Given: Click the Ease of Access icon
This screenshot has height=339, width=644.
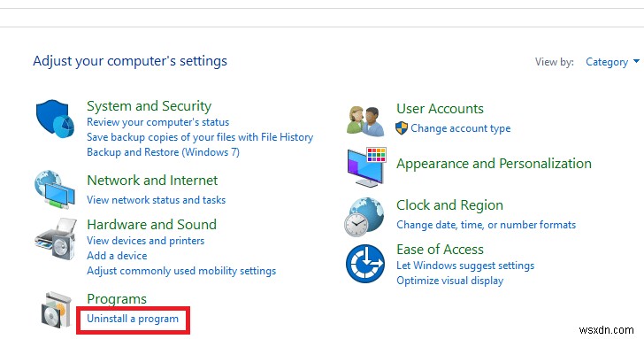Looking at the screenshot, I should point(365,264).
